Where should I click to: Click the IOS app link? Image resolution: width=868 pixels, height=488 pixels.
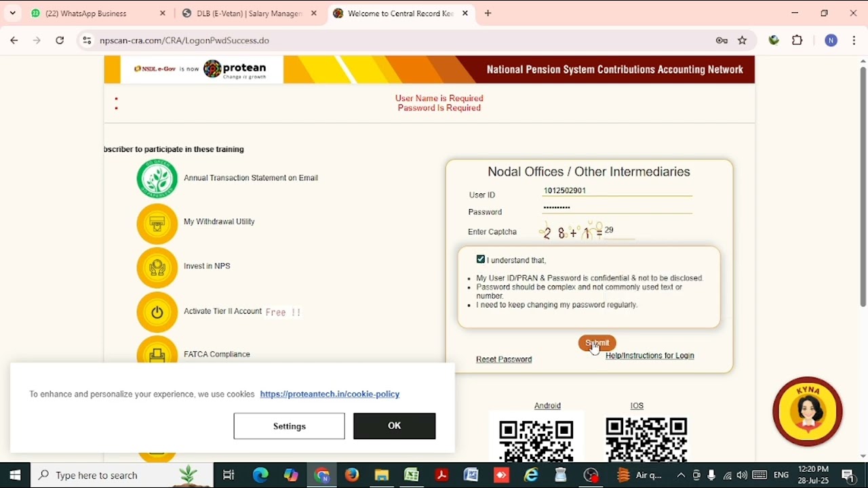[637, 405]
